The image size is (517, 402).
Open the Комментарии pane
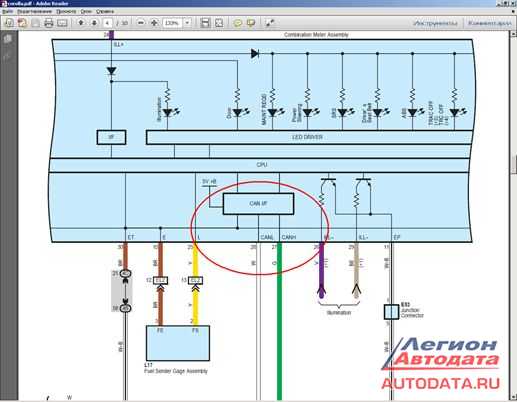[x=490, y=23]
